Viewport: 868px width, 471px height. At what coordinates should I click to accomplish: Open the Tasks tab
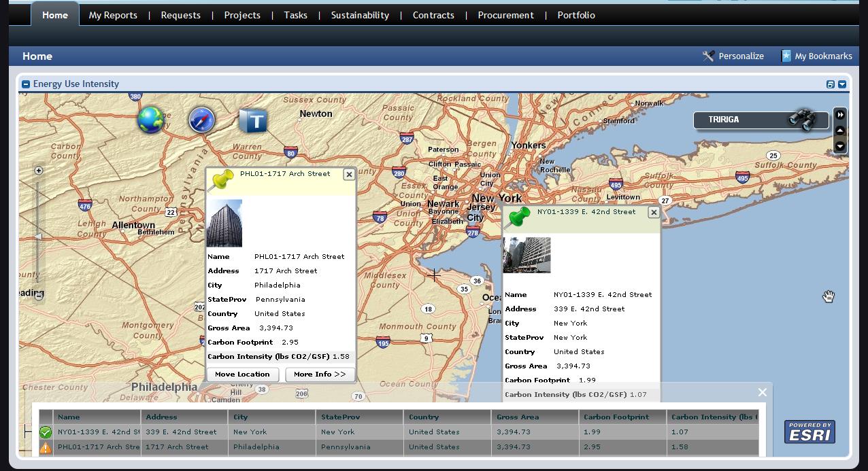[296, 15]
